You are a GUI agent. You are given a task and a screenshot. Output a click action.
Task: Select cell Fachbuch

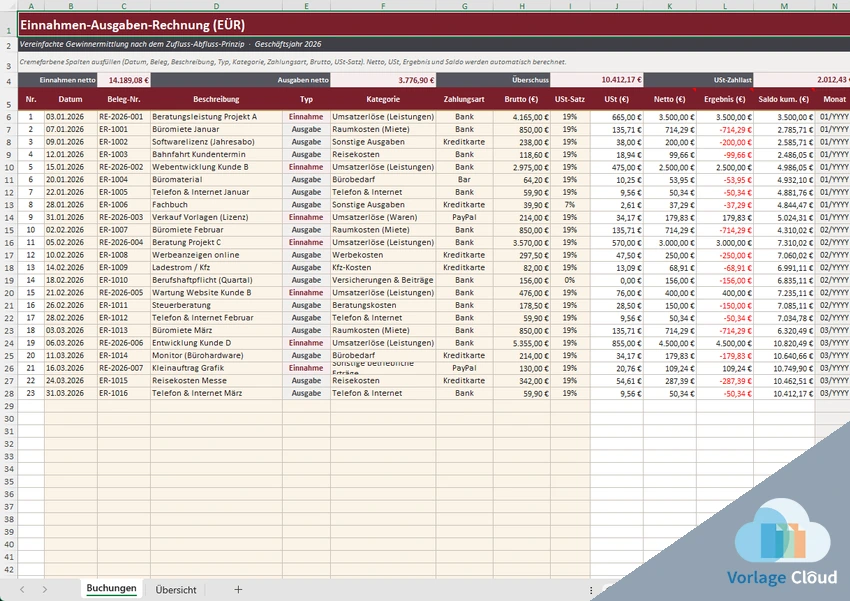point(216,205)
